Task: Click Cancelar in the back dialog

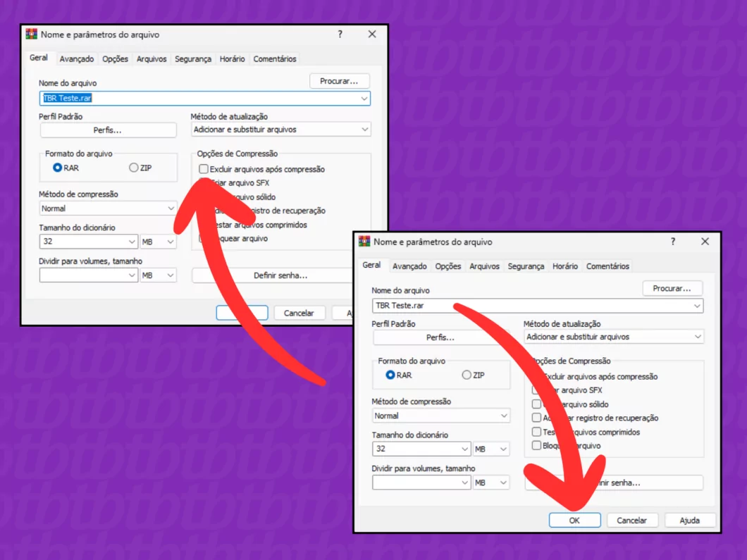Action: (x=299, y=313)
